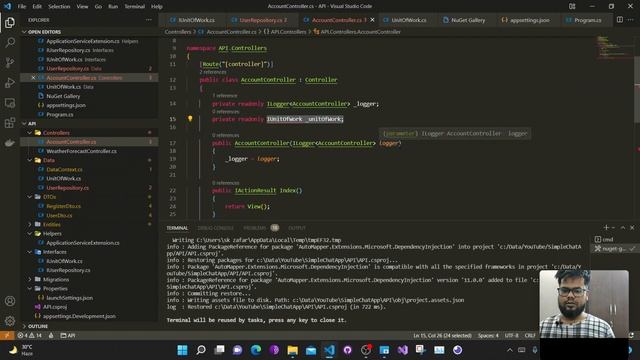
Task: Open the Manage gear menu
Action: pyautogui.click(x=10, y=321)
